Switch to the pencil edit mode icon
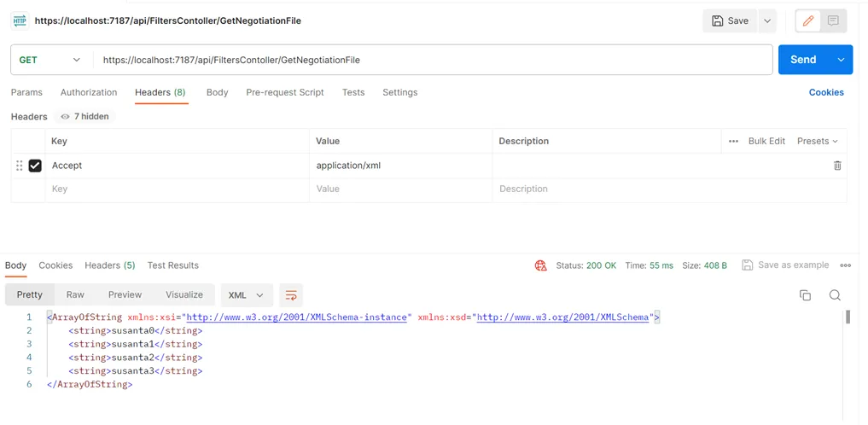This screenshot has height=425, width=868. click(x=808, y=21)
